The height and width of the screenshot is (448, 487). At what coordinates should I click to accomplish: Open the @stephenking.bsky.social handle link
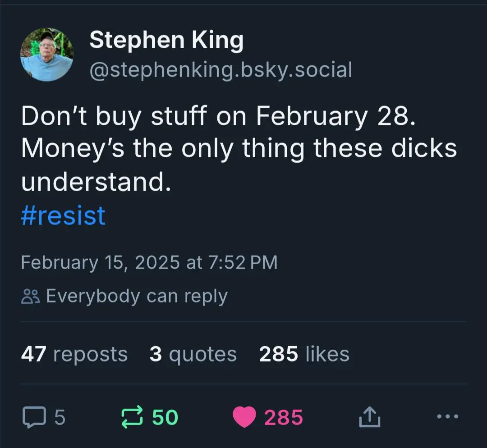pos(221,70)
